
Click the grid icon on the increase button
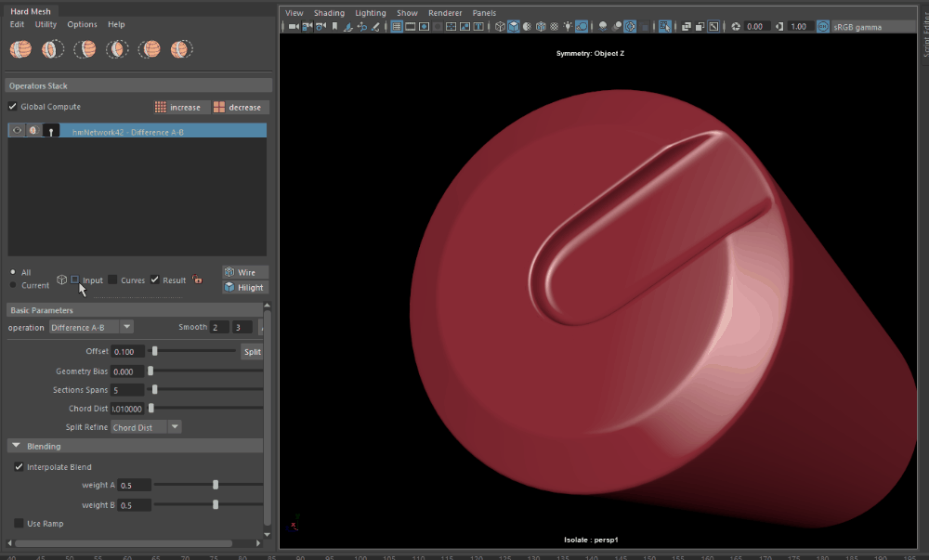[161, 107]
